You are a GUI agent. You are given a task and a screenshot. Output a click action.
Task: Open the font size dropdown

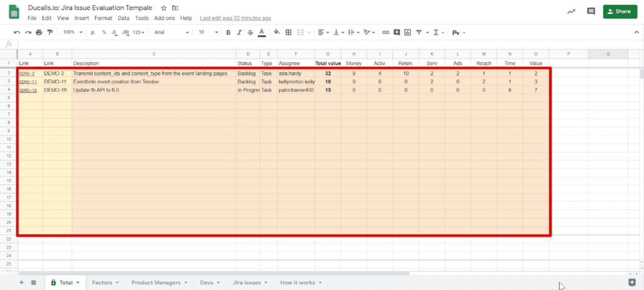206,32
